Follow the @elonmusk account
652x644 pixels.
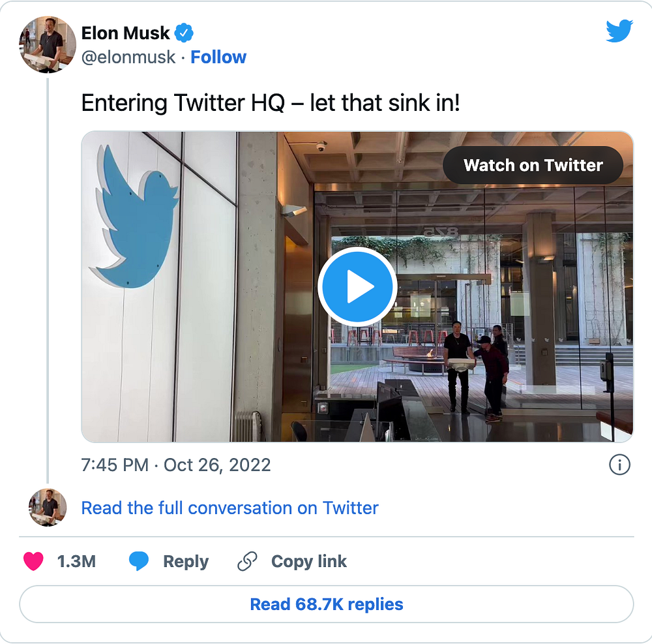coord(218,57)
